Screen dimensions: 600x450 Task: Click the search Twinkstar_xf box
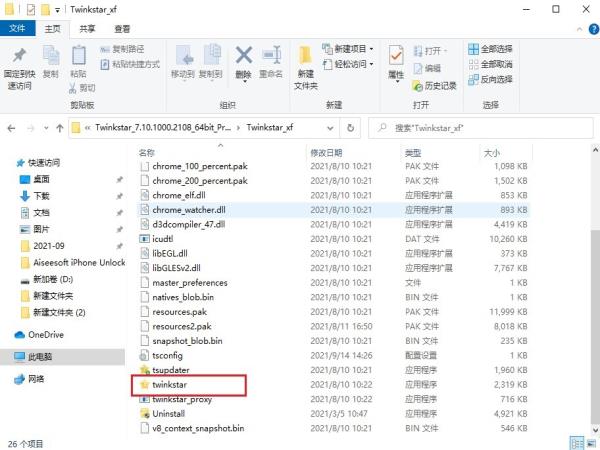(481, 128)
